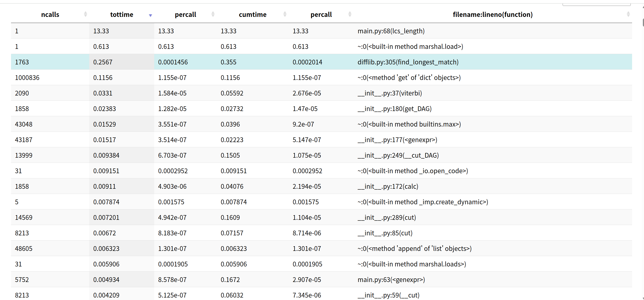Click sort arrows next to first percall
This screenshot has height=300, width=644.
pos(213,14)
